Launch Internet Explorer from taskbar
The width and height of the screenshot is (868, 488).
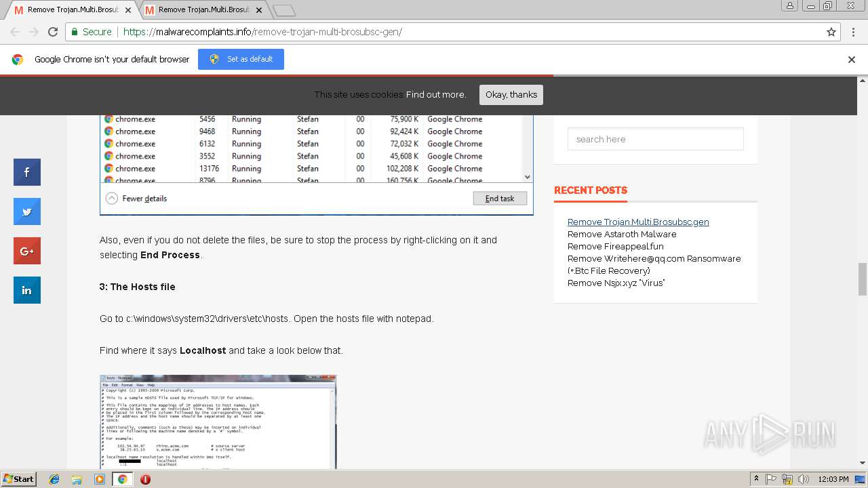[54, 479]
